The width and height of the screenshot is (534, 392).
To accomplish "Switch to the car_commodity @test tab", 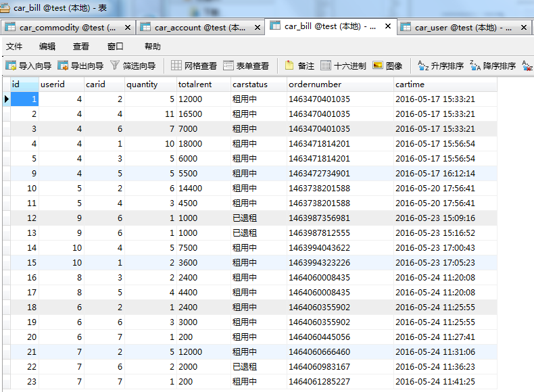I will [68, 28].
